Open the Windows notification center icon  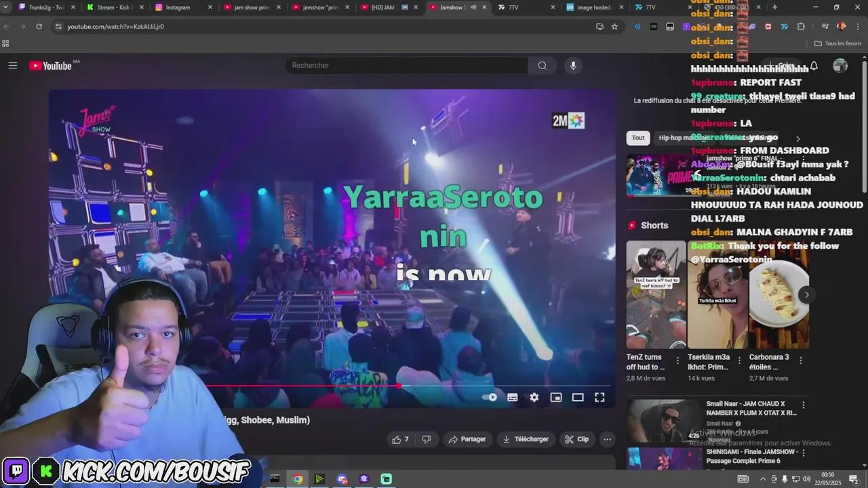854,479
